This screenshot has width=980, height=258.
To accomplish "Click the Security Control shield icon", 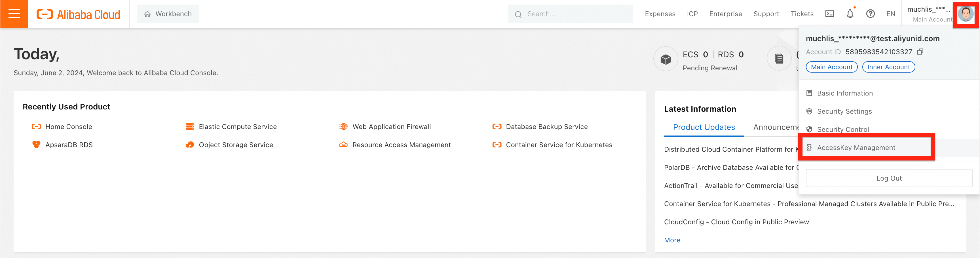I will [x=809, y=129].
